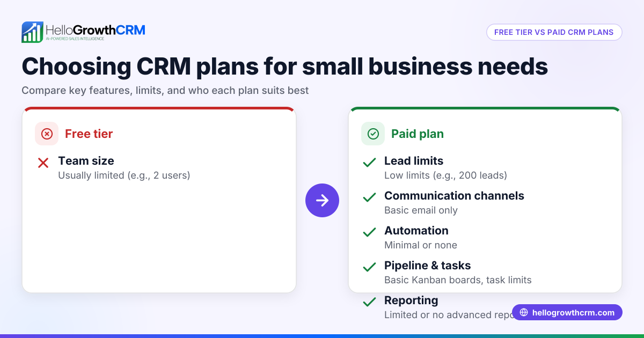This screenshot has width=644, height=338.
Task: Click the 'Communication channels' label
Action: 454,195
